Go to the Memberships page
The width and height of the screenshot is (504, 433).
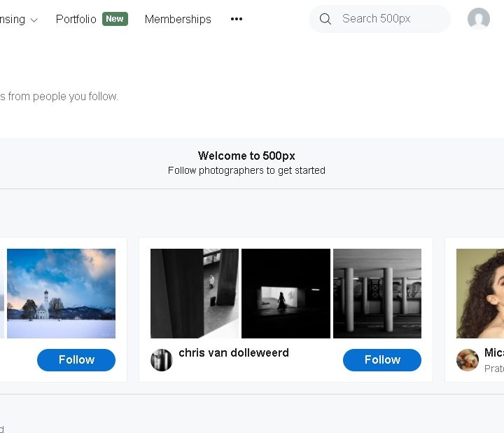point(178,19)
